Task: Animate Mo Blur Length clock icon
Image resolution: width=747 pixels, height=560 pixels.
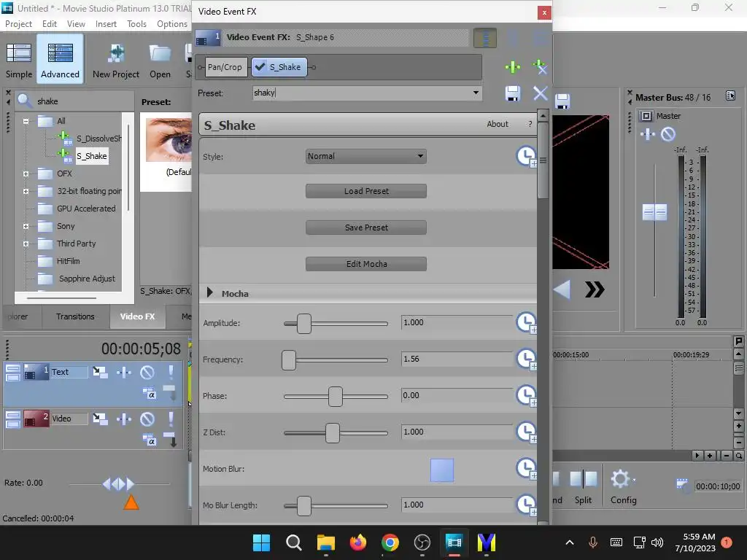Action: tap(527, 505)
